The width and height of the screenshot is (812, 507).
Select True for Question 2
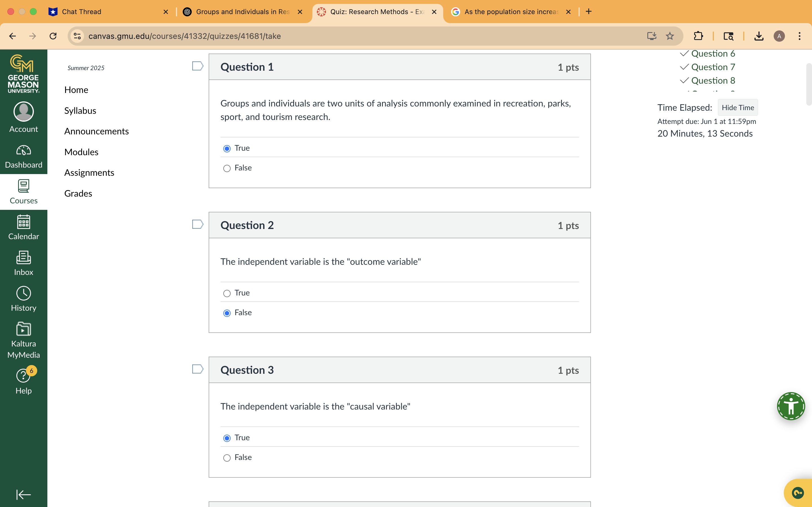pos(227,293)
